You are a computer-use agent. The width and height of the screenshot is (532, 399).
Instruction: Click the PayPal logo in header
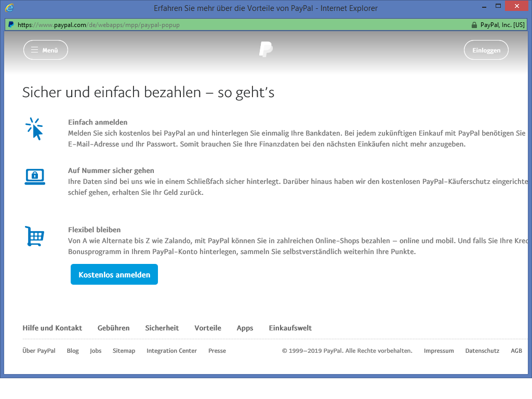click(x=265, y=50)
